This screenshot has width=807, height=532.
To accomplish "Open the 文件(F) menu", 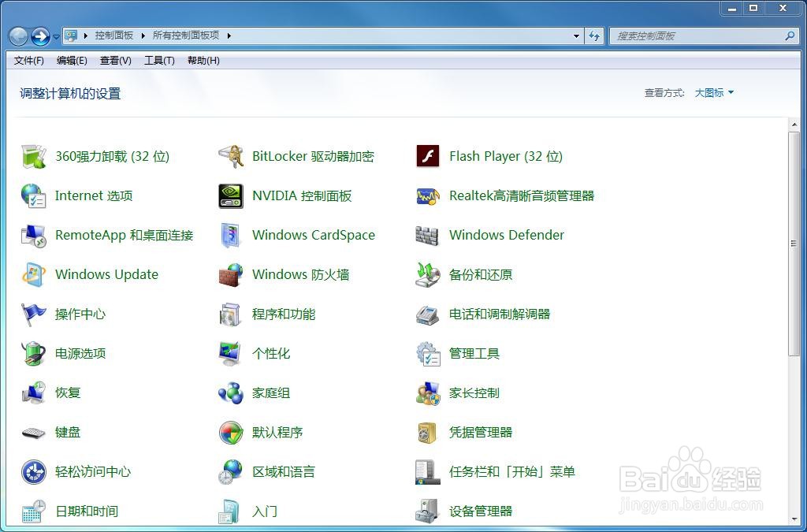I will point(29,61).
